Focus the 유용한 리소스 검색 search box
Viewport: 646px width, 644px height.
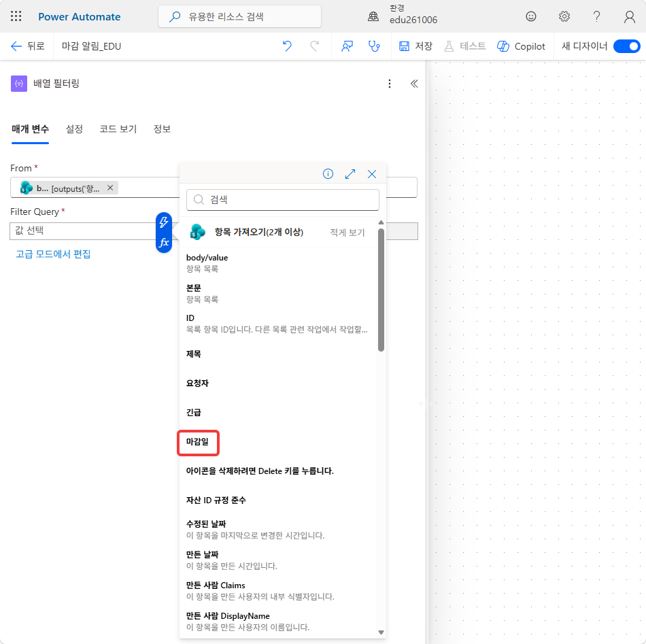[x=239, y=16]
